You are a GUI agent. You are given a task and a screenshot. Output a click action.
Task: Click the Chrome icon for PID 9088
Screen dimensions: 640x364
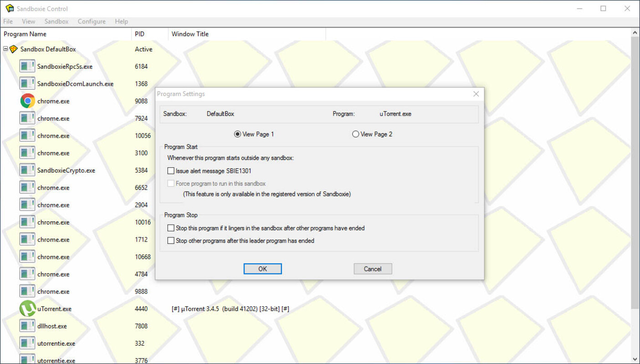pos(27,101)
